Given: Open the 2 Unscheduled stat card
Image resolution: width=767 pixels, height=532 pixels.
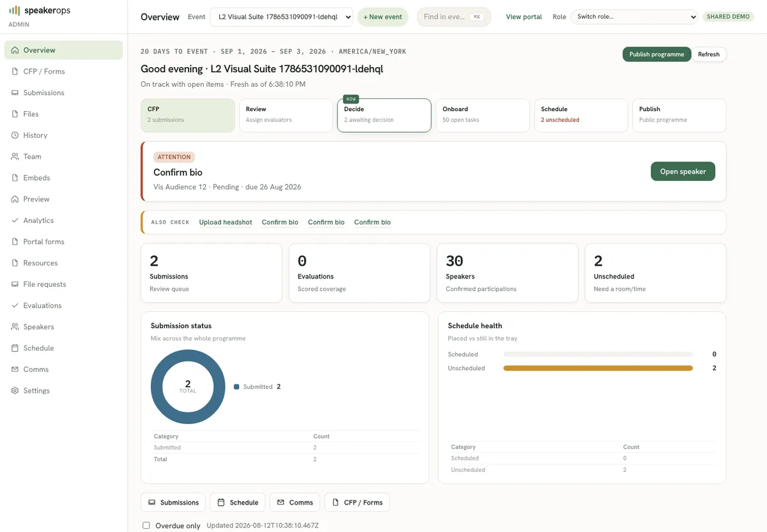Looking at the screenshot, I should [x=656, y=273].
